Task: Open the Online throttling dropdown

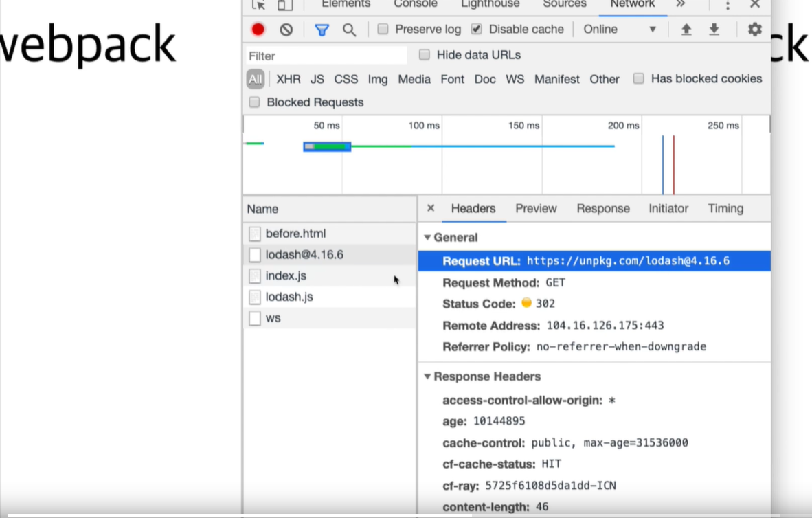Action: click(620, 30)
